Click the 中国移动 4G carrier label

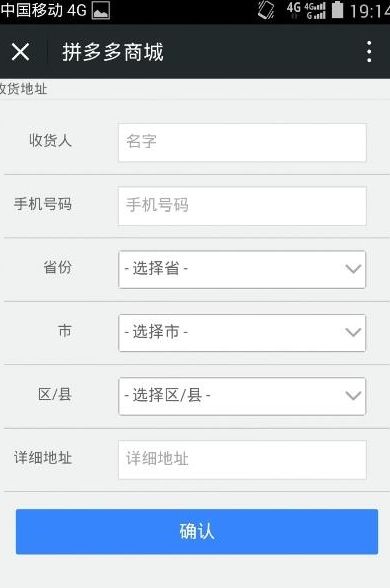[x=44, y=10]
